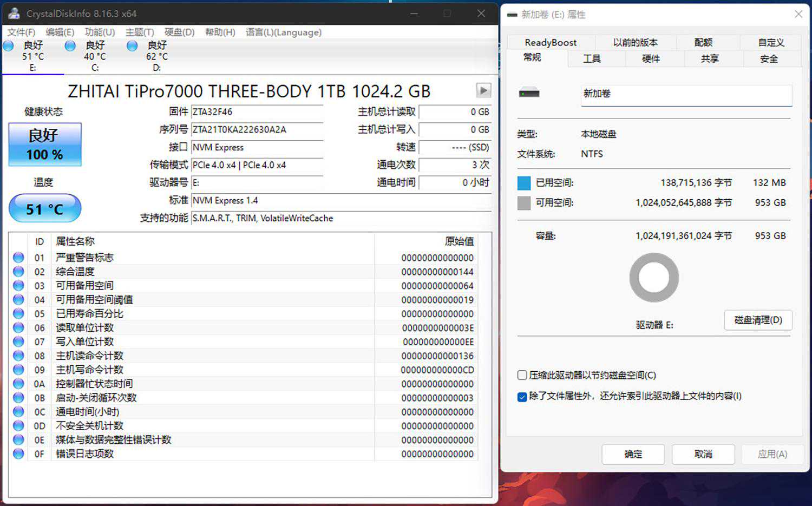Click the next disk arrow button
The height and width of the screenshot is (506, 812).
483,90
